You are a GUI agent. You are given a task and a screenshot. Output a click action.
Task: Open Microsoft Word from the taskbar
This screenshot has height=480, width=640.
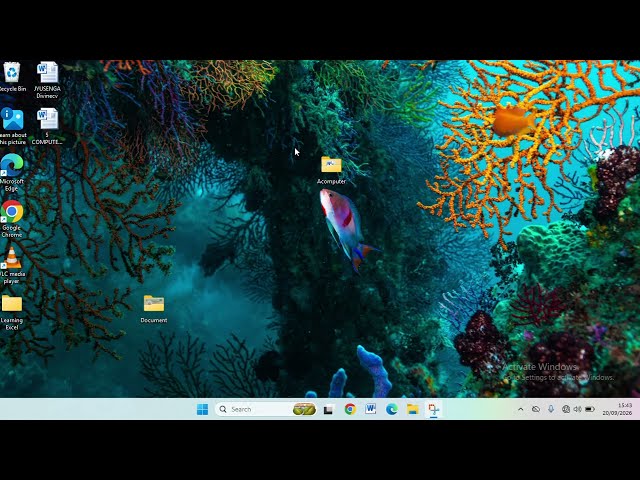(371, 409)
